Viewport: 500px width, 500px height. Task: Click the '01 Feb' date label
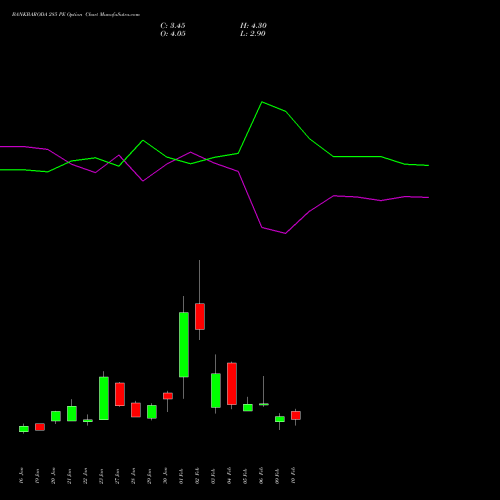[x=181, y=476]
